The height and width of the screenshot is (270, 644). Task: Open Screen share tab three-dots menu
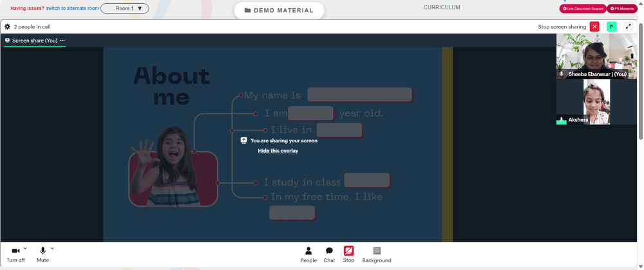tap(62, 40)
